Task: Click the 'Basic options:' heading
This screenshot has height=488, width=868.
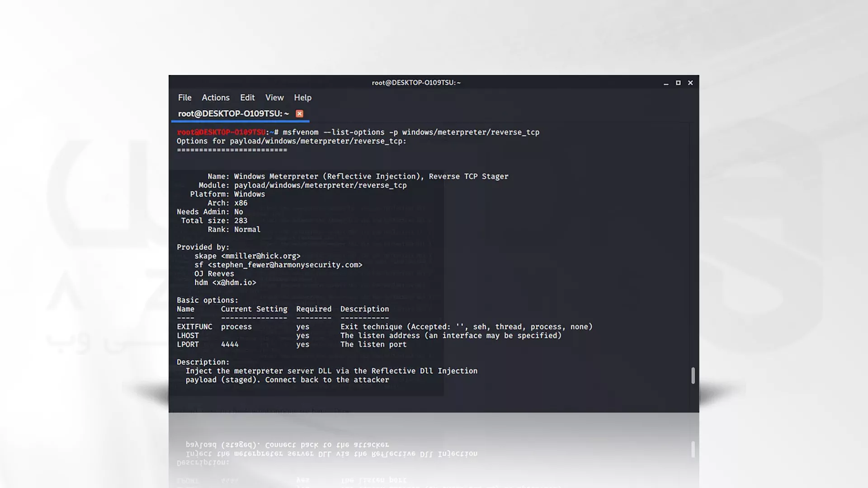Action: pyautogui.click(x=208, y=300)
